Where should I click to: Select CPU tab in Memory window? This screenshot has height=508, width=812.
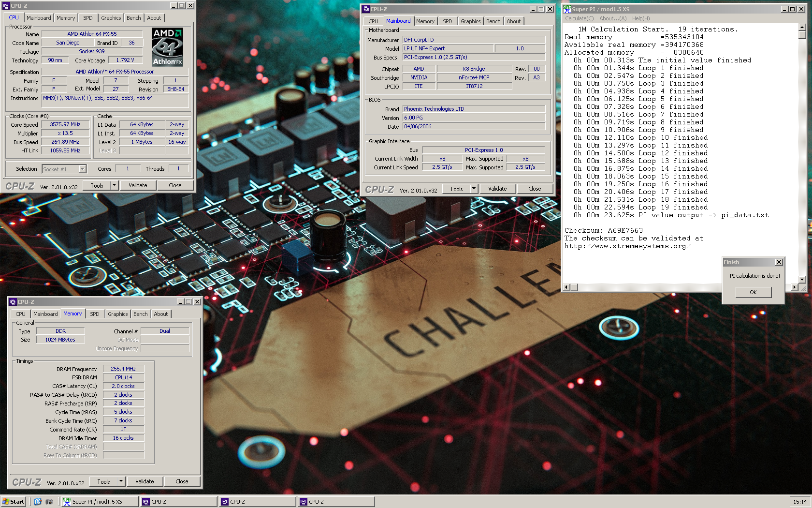(21, 314)
